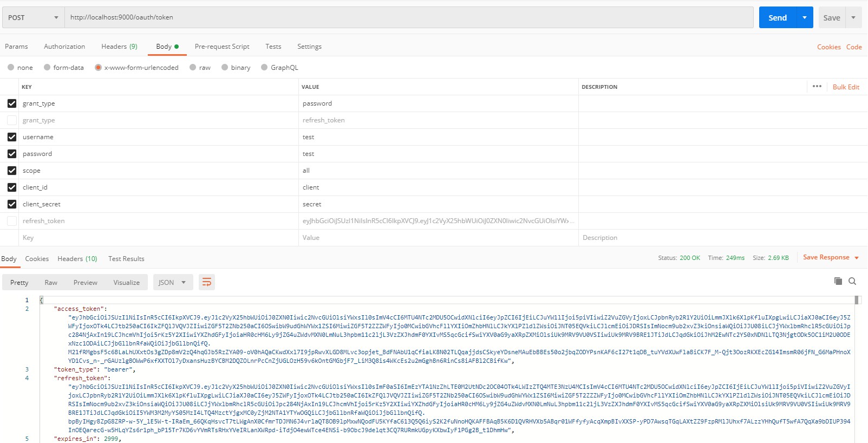868x443 pixels.
Task: Open the Test Results tab
Action: (x=126, y=259)
